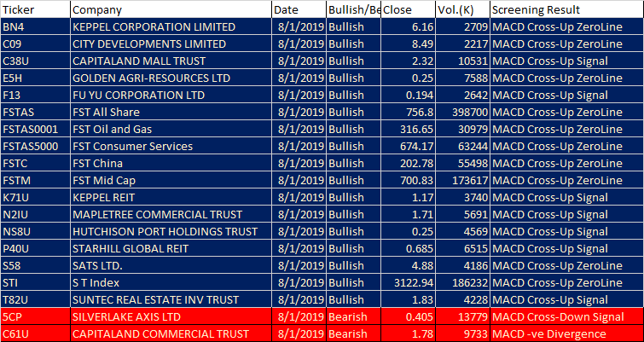Click the Vol.(K) column header

tap(462, 9)
